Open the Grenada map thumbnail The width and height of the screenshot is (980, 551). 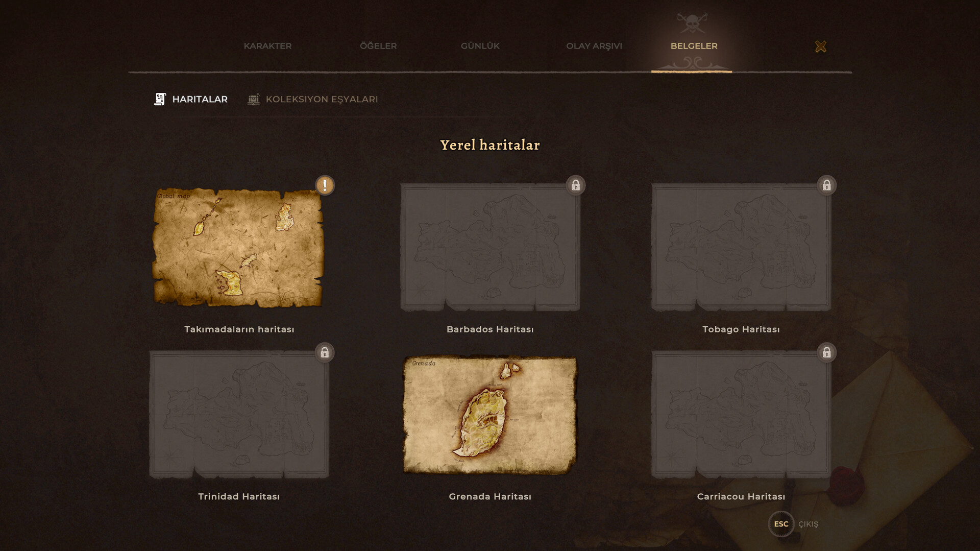point(490,415)
